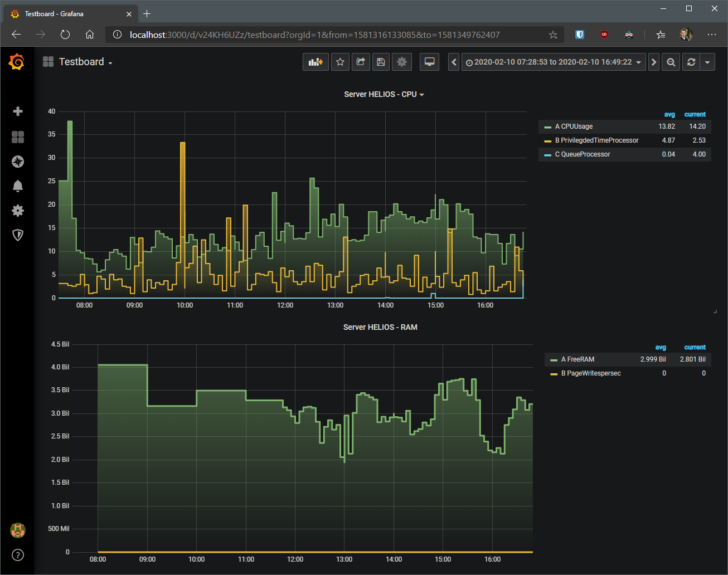This screenshot has width=728, height=575.
Task: Click the Add panel toolbar icon
Action: coord(316,62)
